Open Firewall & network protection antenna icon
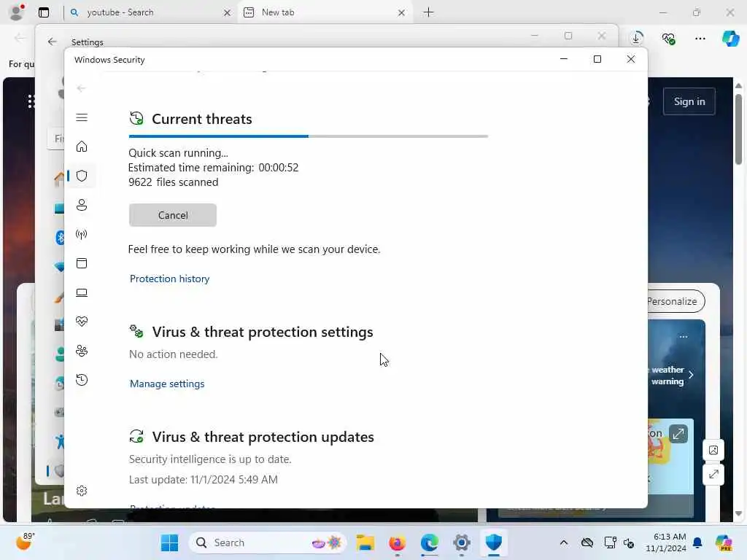The height and width of the screenshot is (560, 747). click(x=82, y=234)
